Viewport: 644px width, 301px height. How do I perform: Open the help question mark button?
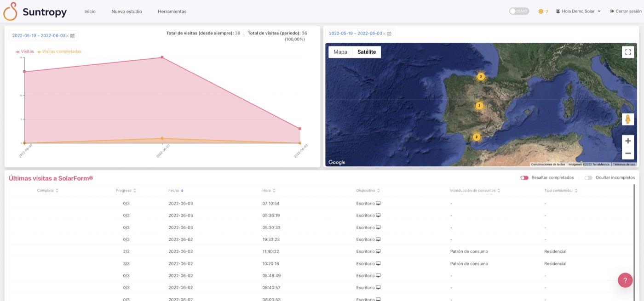(x=625, y=280)
